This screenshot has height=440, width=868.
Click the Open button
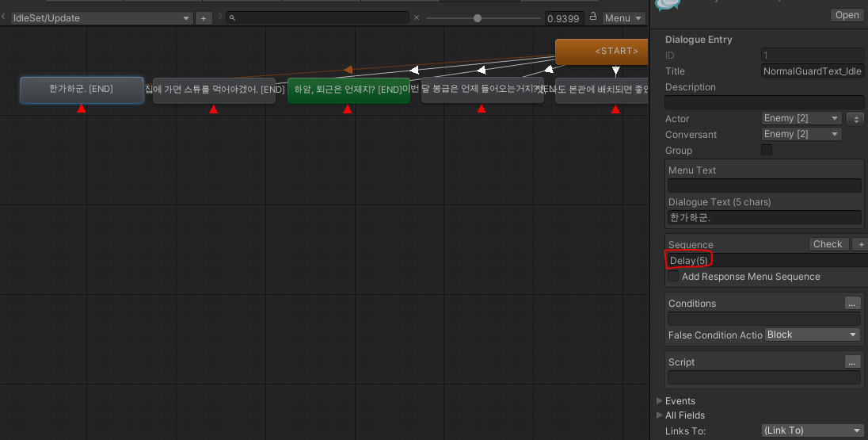(847, 15)
